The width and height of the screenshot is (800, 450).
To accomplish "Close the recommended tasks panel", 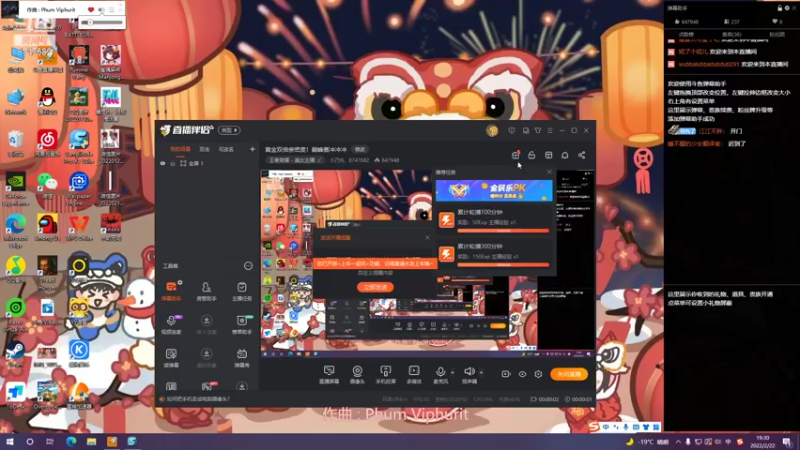I will click(x=549, y=172).
